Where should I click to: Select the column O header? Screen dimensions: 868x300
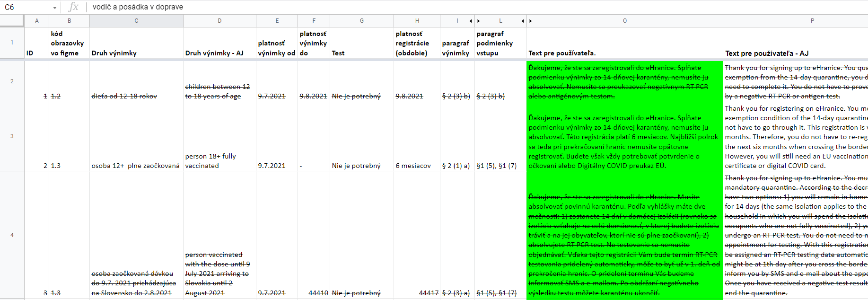click(625, 21)
